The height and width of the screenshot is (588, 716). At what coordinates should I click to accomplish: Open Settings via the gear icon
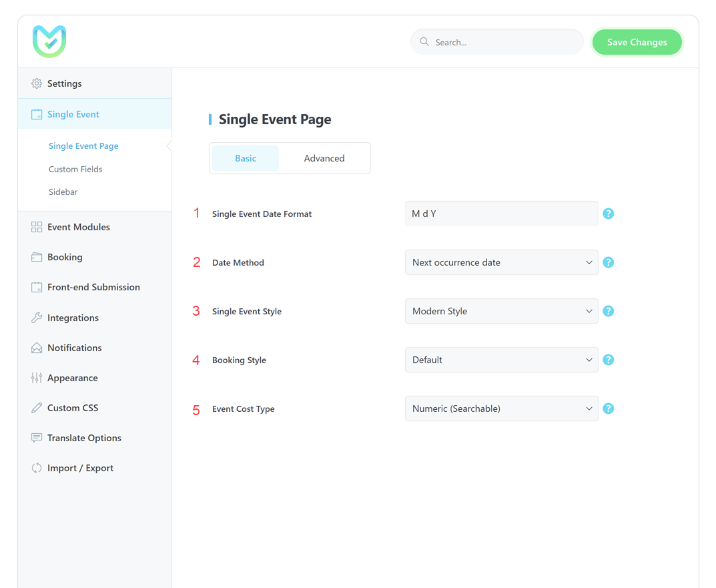37,83
